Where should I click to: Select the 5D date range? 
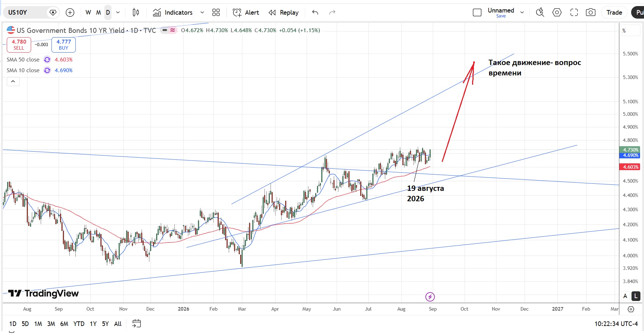[x=25, y=324]
